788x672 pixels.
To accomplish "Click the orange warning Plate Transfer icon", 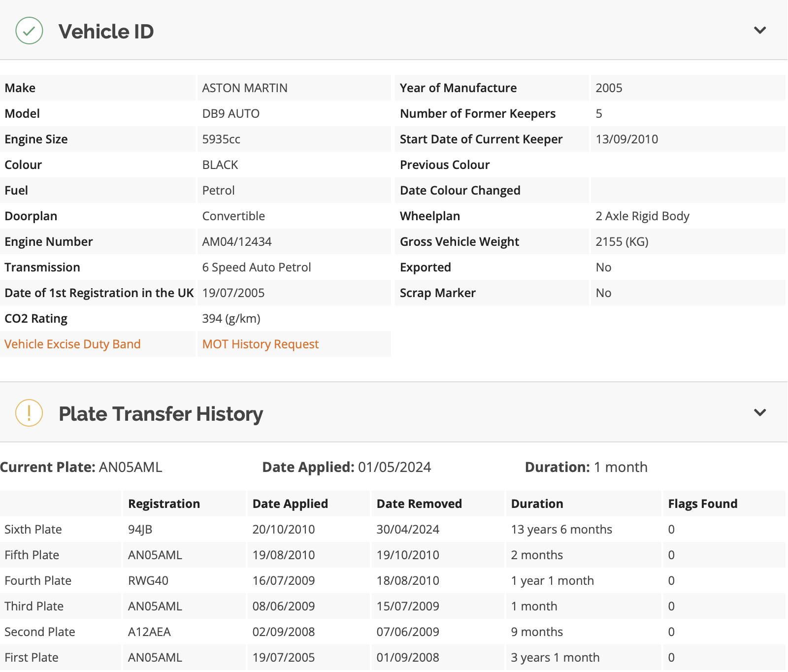I will coord(29,413).
